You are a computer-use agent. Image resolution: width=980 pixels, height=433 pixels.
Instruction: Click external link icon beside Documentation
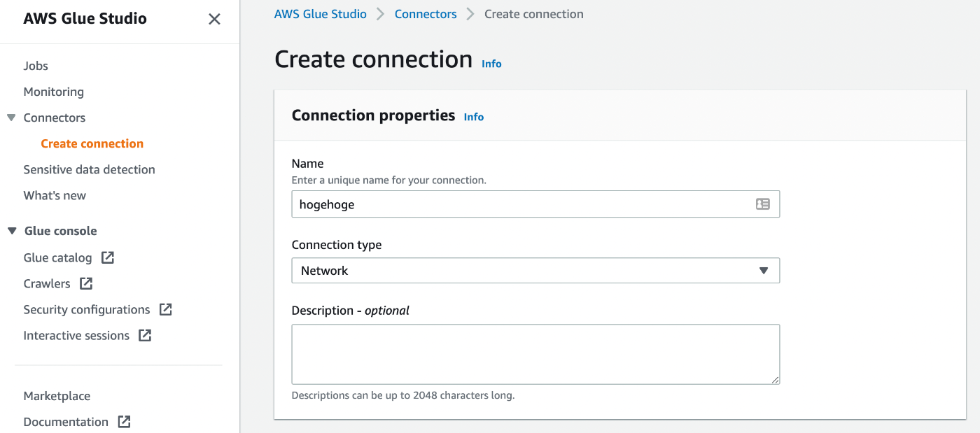coord(124,422)
